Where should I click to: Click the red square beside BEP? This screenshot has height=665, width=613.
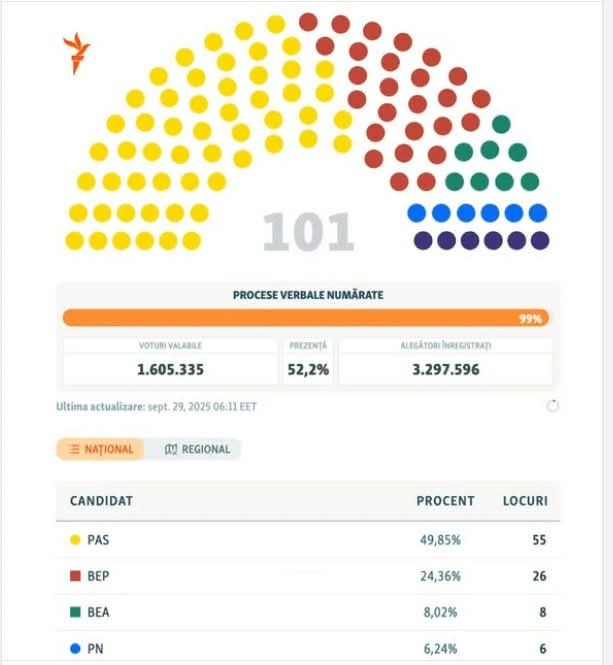tap(74, 577)
